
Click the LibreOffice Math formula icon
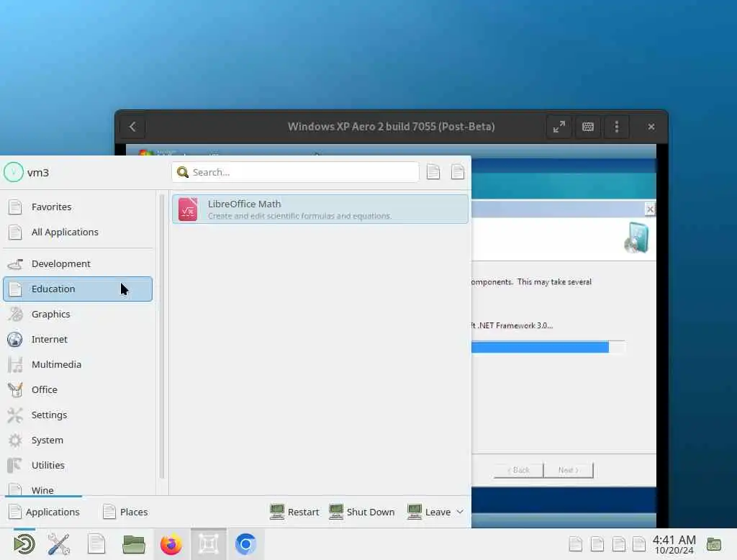pyautogui.click(x=188, y=209)
